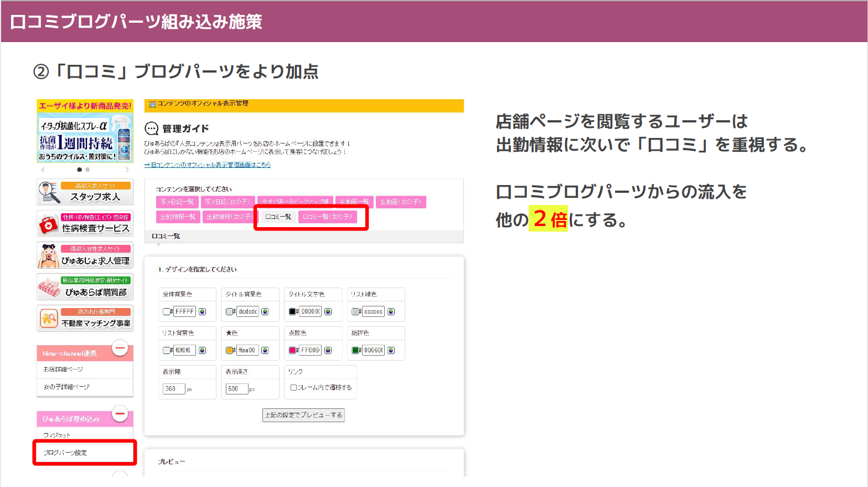Image resolution: width=868 pixels, height=487 pixels.
Task: Open the 旧コンテンツのオフィシャル表示管理画面 link
Action: click(208, 165)
